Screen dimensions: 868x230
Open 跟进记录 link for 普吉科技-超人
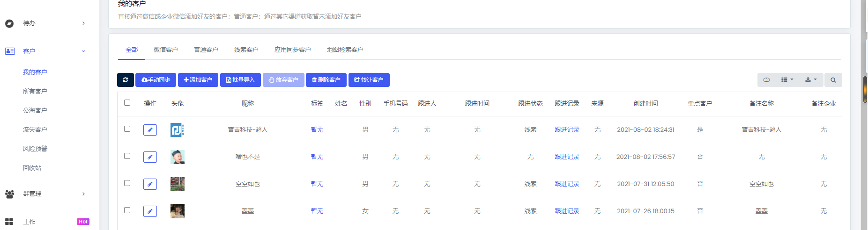(567, 130)
